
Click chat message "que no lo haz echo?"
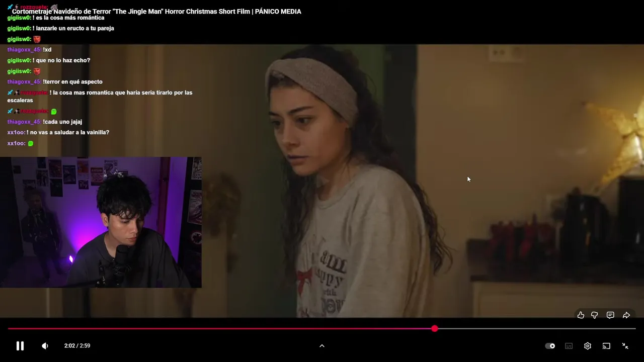coord(61,60)
